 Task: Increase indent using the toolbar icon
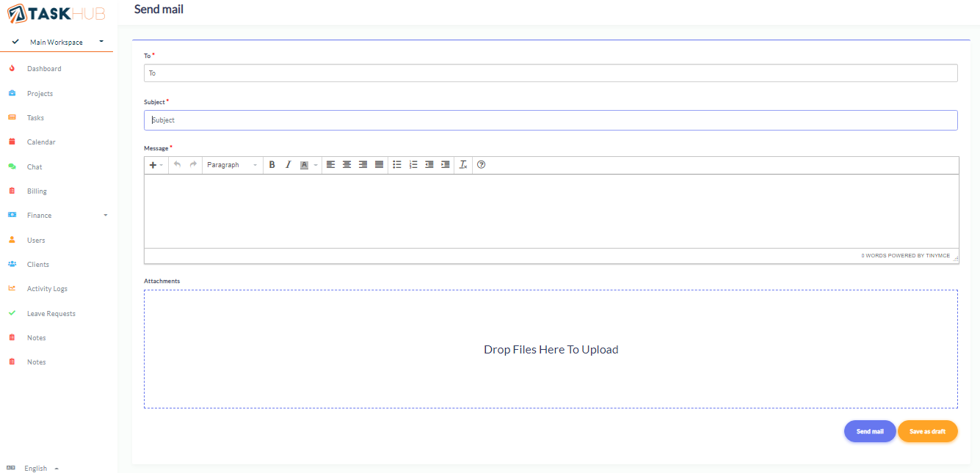click(445, 164)
